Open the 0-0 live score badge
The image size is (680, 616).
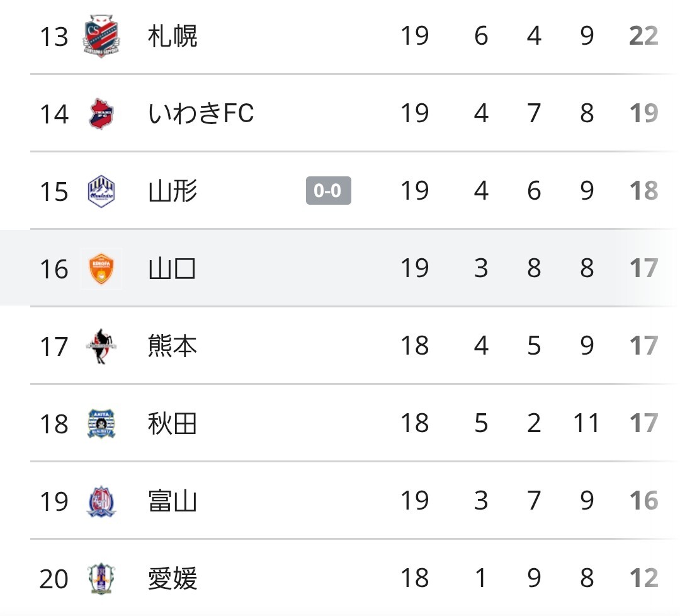(x=328, y=190)
